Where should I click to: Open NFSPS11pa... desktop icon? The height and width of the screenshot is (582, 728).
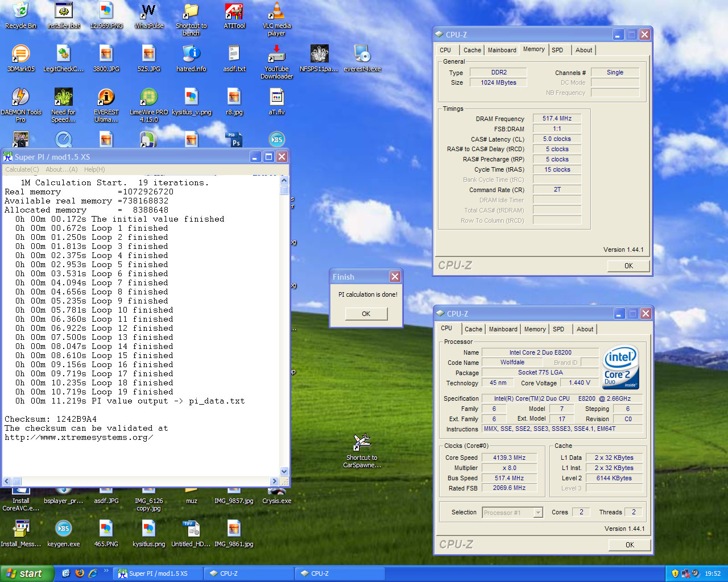319,59
